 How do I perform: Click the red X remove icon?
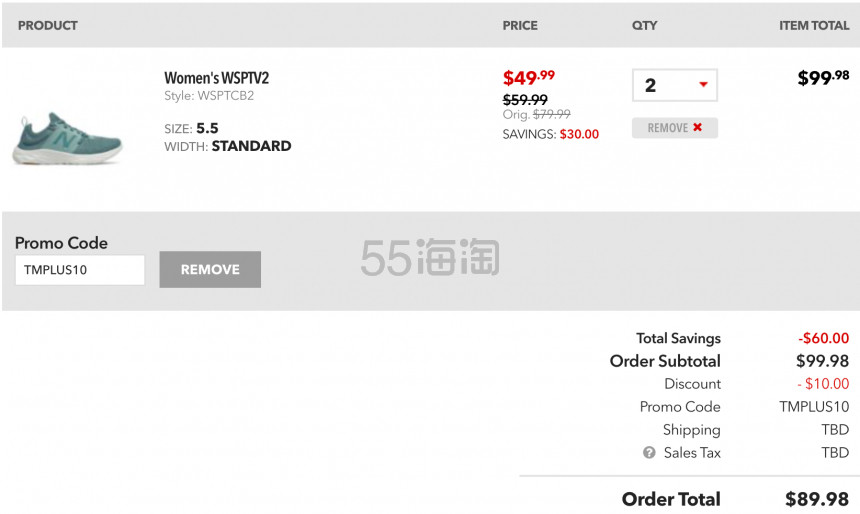click(697, 127)
